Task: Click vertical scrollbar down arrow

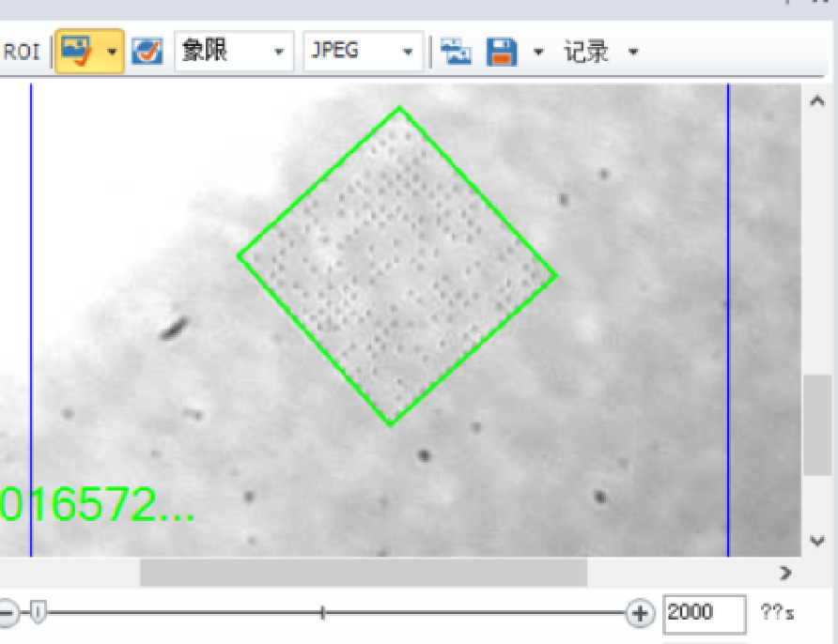Action: pos(817,541)
